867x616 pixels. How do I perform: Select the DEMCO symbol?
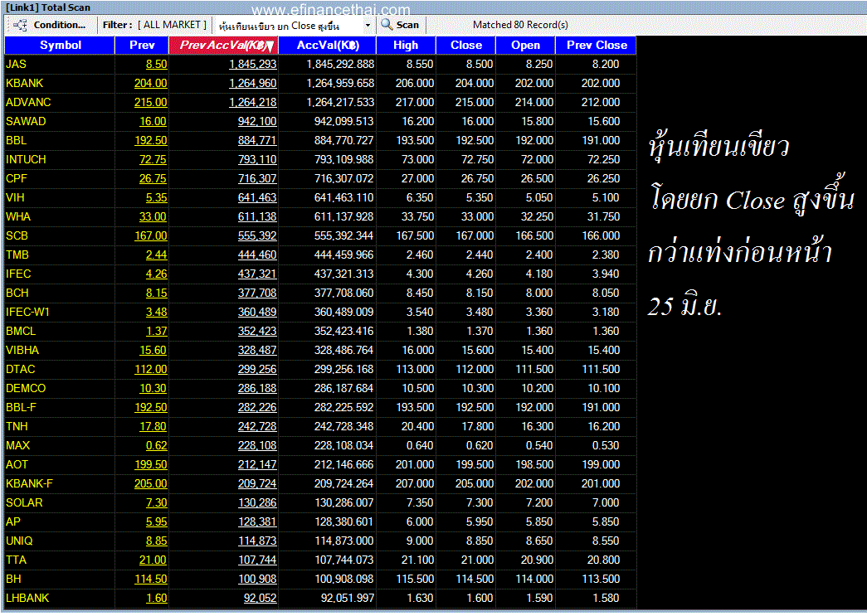tap(26, 388)
